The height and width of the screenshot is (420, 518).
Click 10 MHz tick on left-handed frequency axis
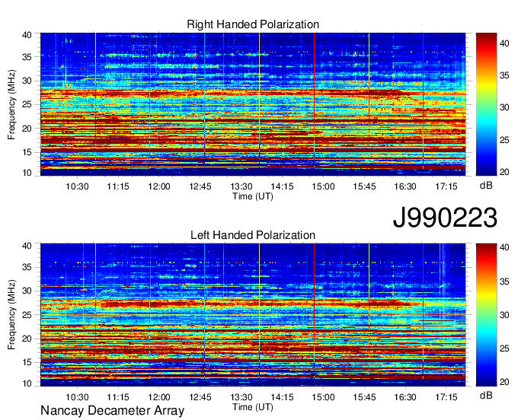27,383
